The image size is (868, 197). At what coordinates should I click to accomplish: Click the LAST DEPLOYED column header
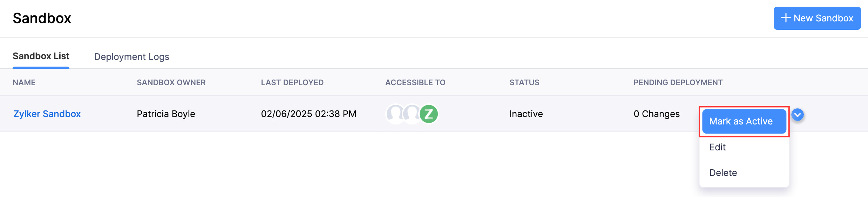(292, 82)
